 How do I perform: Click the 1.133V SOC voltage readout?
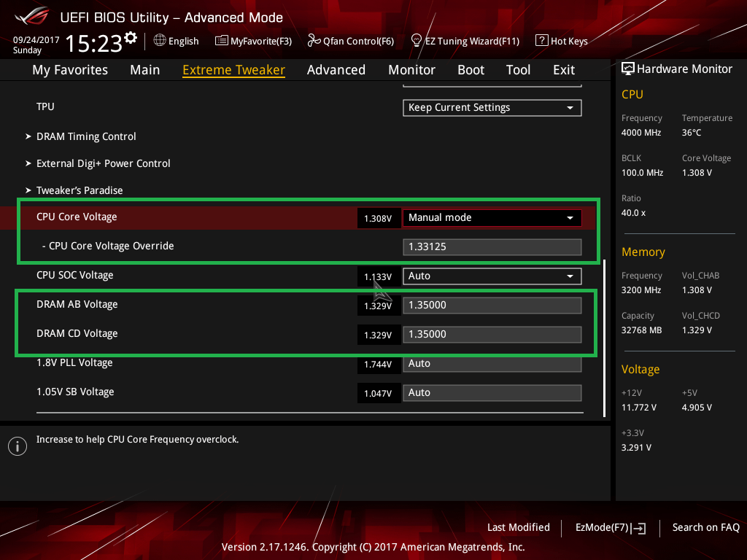coord(378,276)
